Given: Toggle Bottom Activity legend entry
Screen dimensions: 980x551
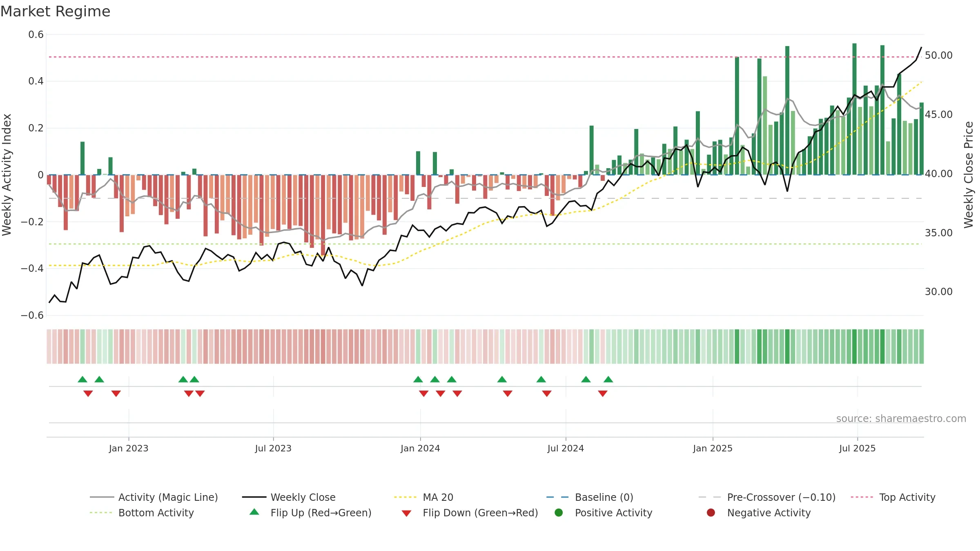Looking at the screenshot, I should 142,513.
